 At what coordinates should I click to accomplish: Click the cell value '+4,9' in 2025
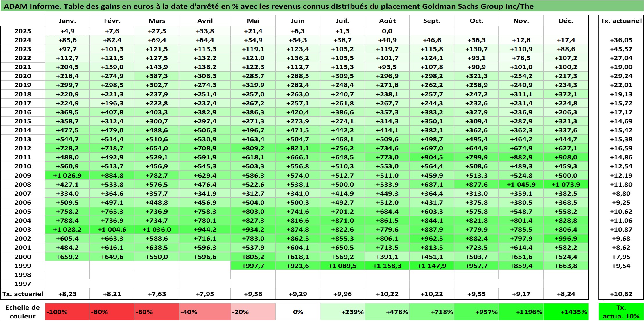click(x=67, y=31)
